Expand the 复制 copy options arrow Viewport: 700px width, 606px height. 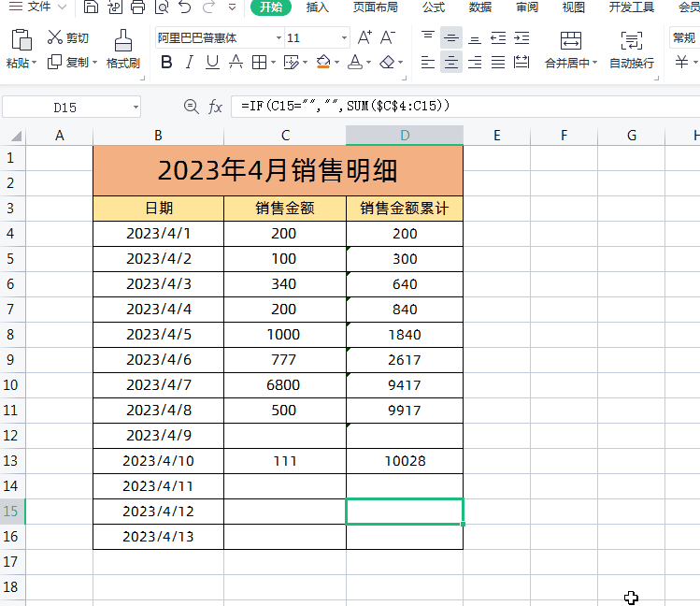[x=94, y=63]
